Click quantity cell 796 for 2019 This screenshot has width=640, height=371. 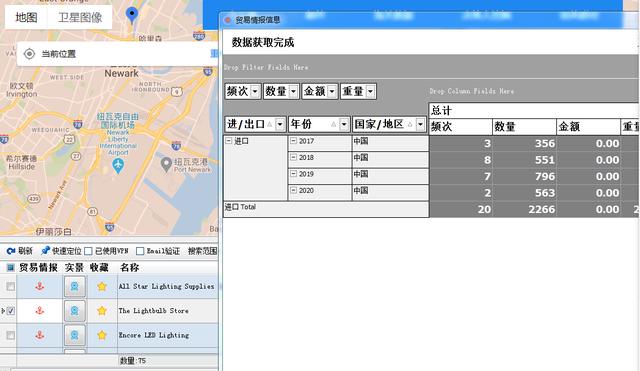click(524, 176)
